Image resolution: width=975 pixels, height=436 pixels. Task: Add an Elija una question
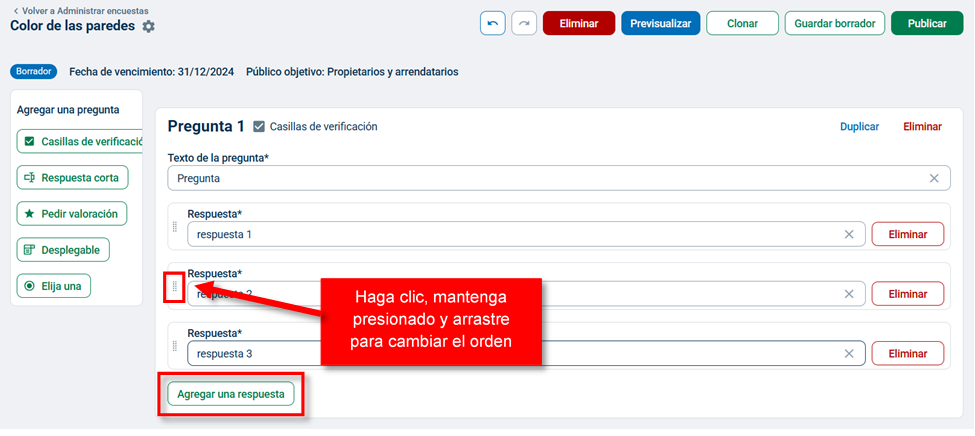[54, 286]
